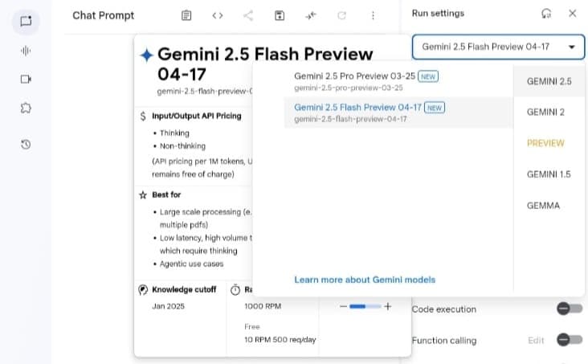Open the starter apps puzzle icon

[25, 108]
